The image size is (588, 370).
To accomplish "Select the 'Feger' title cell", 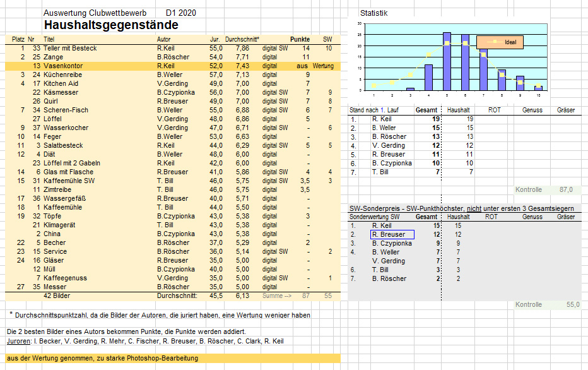I will click(52, 136).
